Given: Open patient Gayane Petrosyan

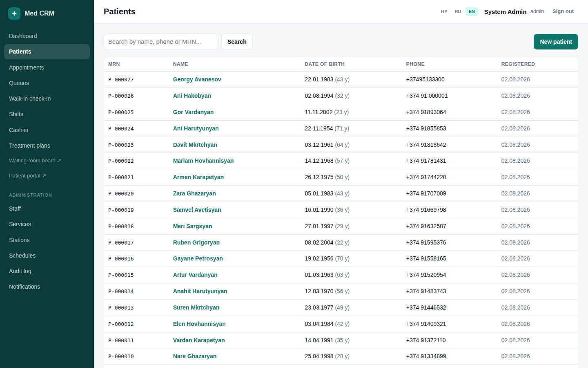Looking at the screenshot, I should pyautogui.click(x=198, y=258).
